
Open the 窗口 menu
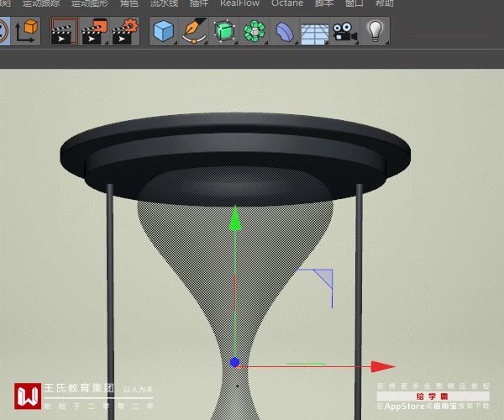pos(354,3)
